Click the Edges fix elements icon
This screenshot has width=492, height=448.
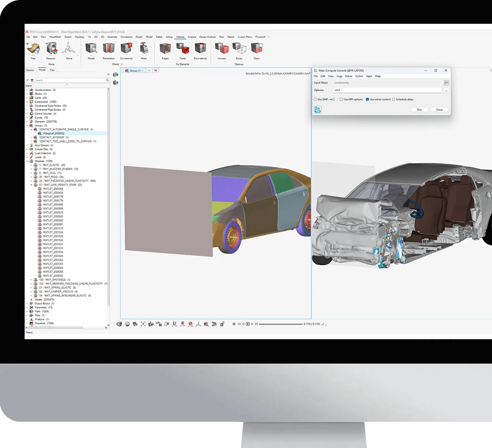pyautogui.click(x=165, y=48)
